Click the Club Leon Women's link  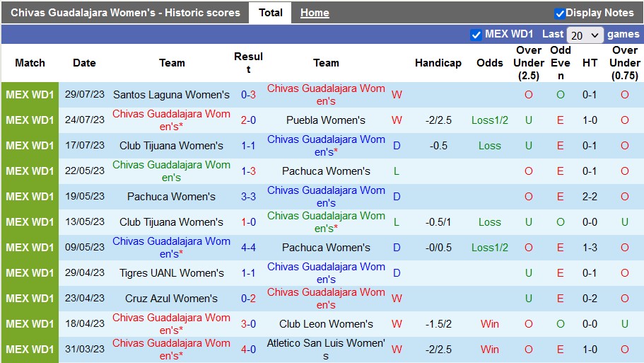tap(326, 324)
